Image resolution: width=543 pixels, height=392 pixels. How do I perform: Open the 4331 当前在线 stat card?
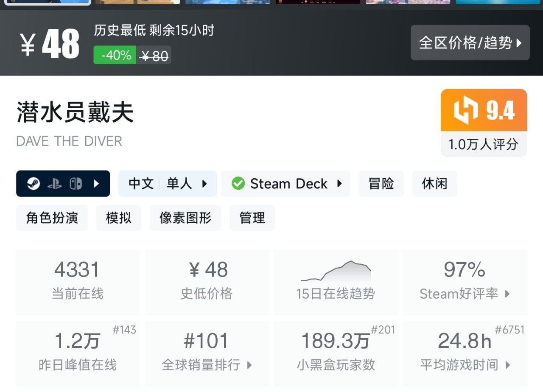[x=78, y=282]
